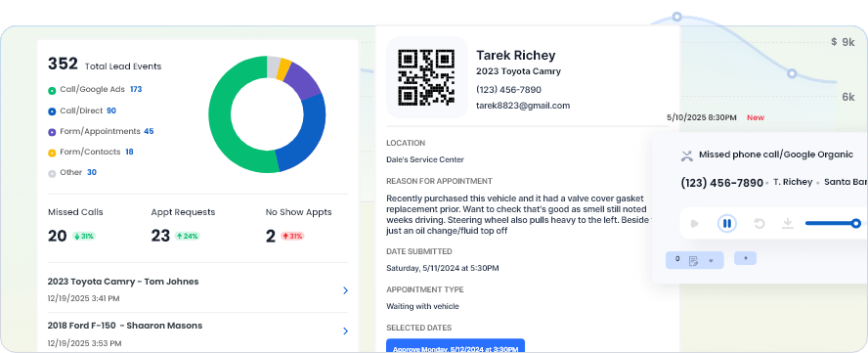Click the 352 Total Lead Events heading

[105, 65]
